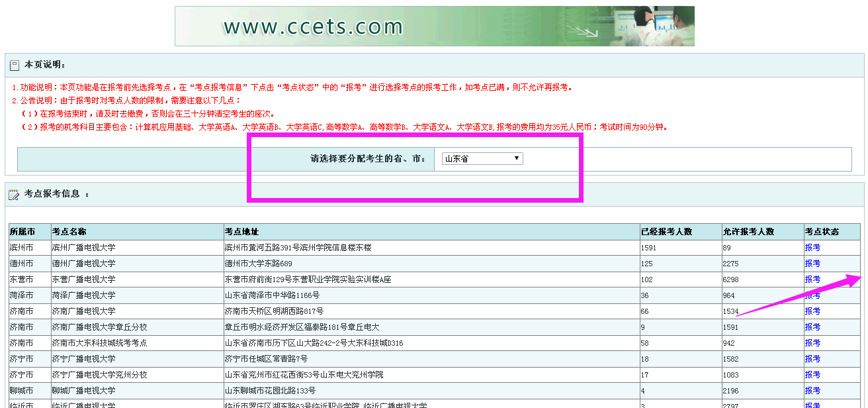Choose 报考 for 济南广播电视大学章丘分校
868x408 pixels.
click(x=812, y=327)
